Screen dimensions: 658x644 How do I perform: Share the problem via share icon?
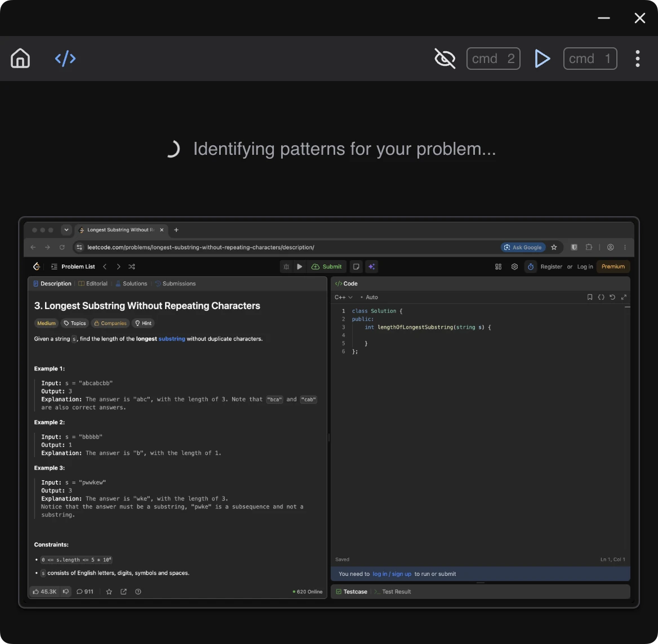click(x=123, y=592)
